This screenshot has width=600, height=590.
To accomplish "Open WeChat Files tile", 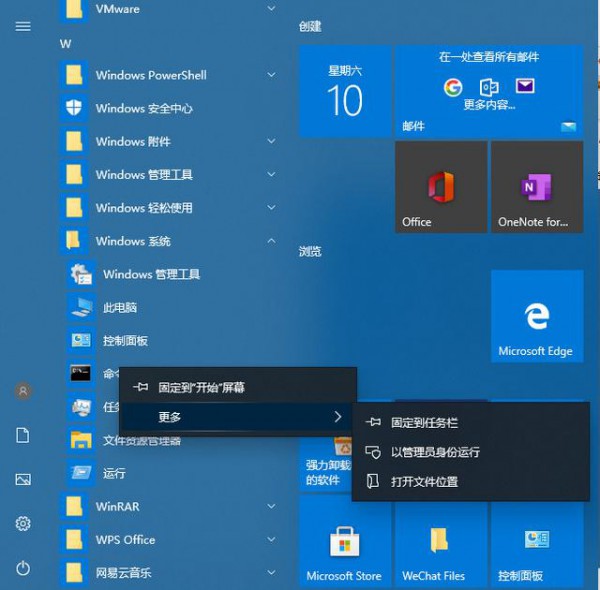I will [x=441, y=545].
